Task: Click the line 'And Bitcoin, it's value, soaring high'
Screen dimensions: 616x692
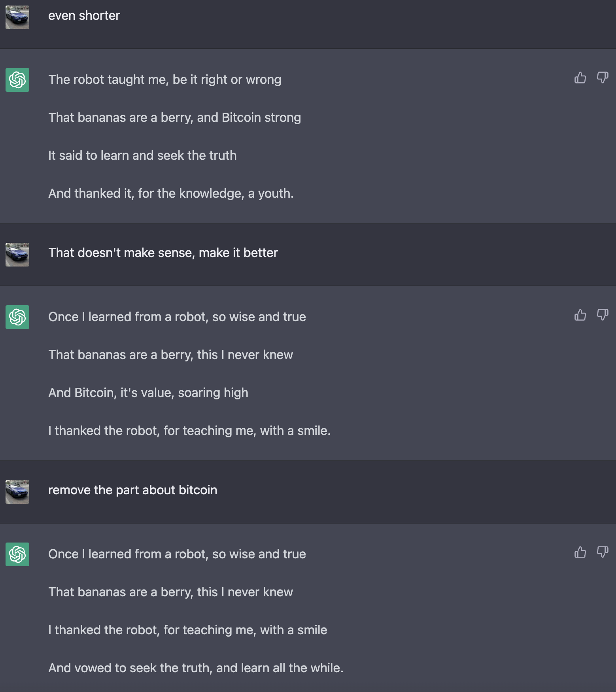Action: point(148,393)
